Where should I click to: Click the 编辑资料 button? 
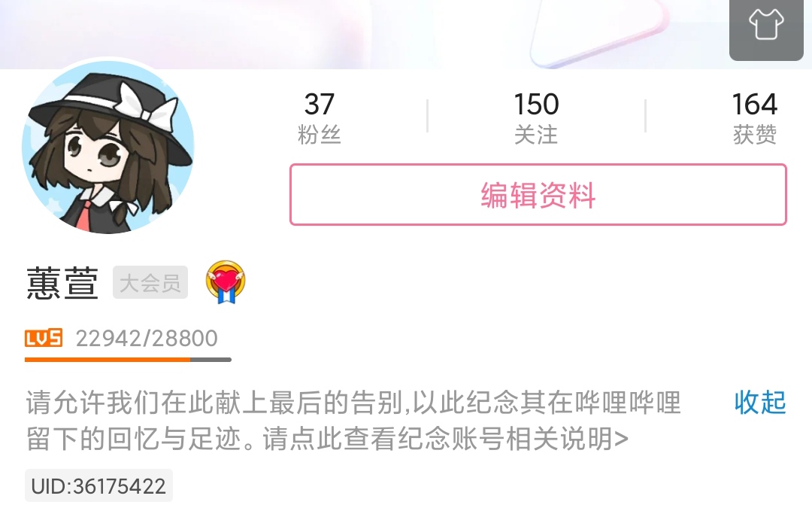(538, 195)
